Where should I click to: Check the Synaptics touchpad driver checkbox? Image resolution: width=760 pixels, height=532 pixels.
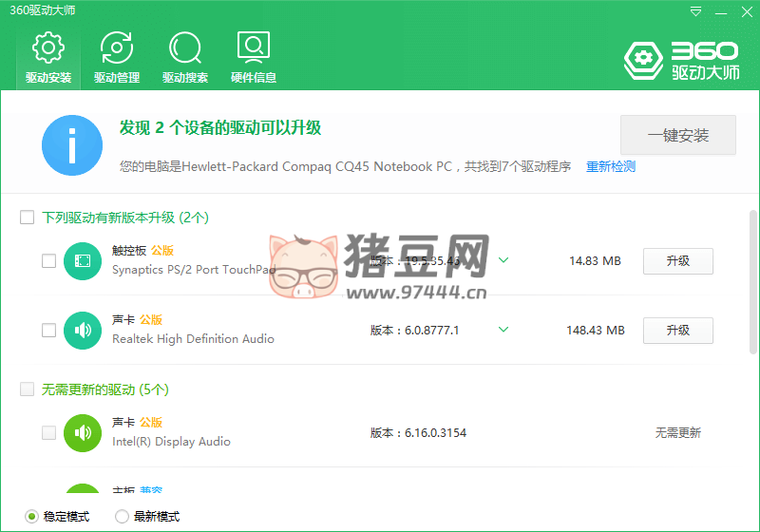point(48,261)
